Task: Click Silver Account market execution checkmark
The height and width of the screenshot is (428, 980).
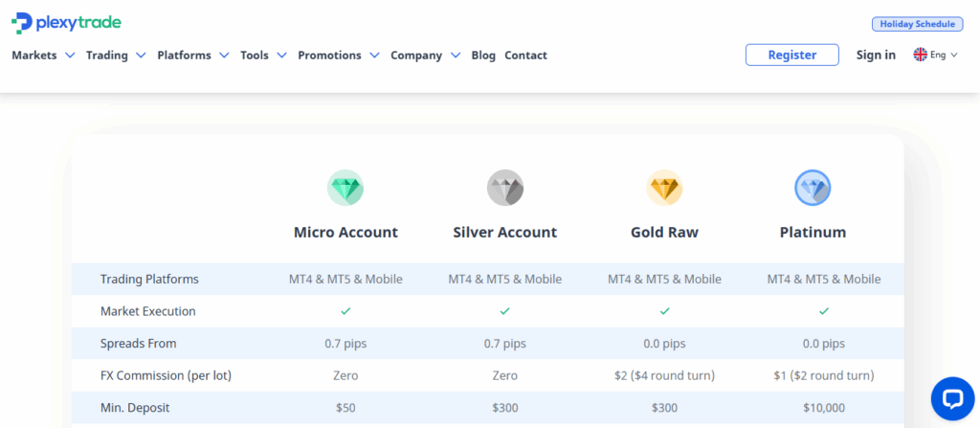Action: [505, 311]
